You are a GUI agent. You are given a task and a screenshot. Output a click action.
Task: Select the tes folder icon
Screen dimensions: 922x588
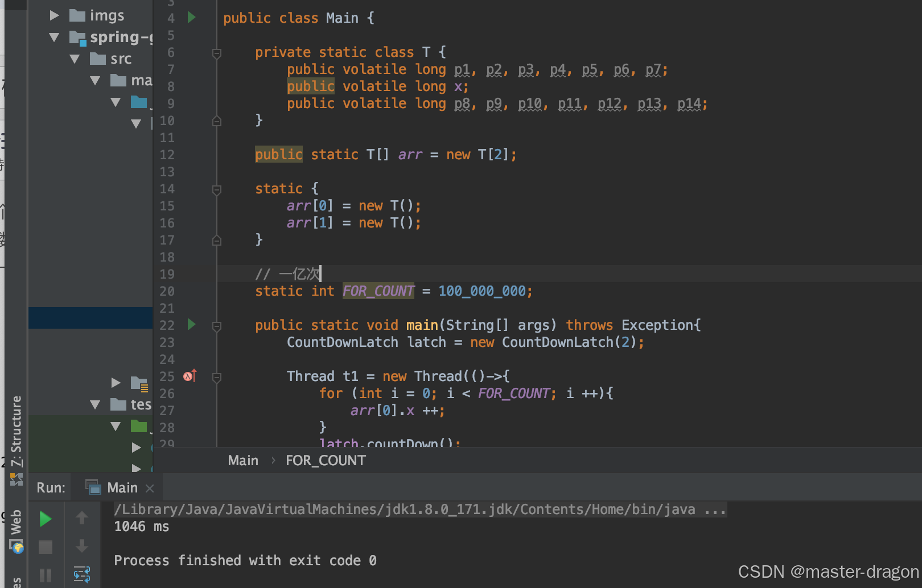118,404
